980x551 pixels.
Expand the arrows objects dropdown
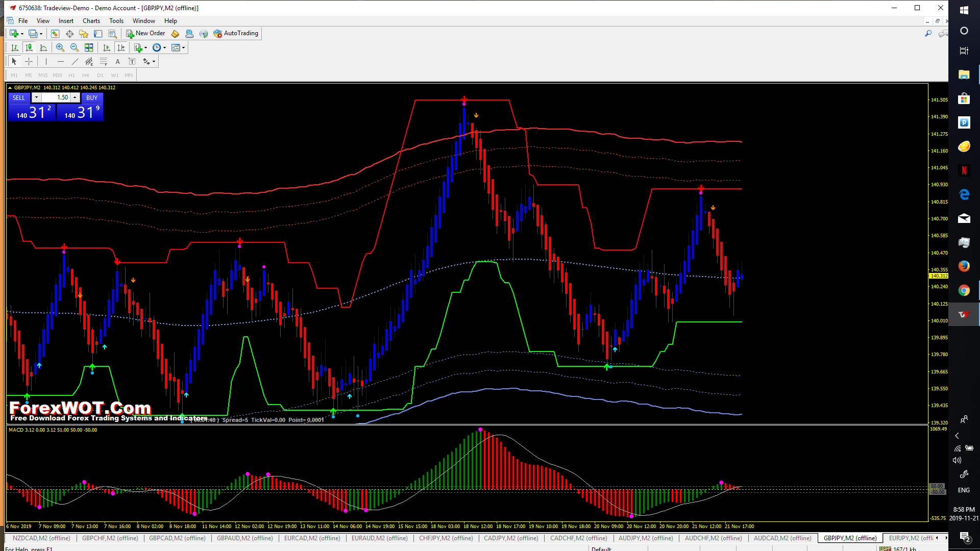154,61
